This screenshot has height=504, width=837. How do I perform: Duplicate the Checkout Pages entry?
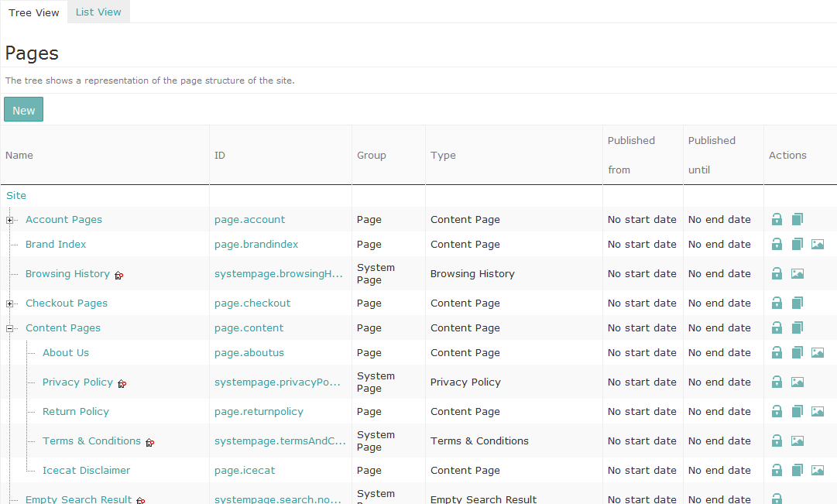[x=798, y=303]
